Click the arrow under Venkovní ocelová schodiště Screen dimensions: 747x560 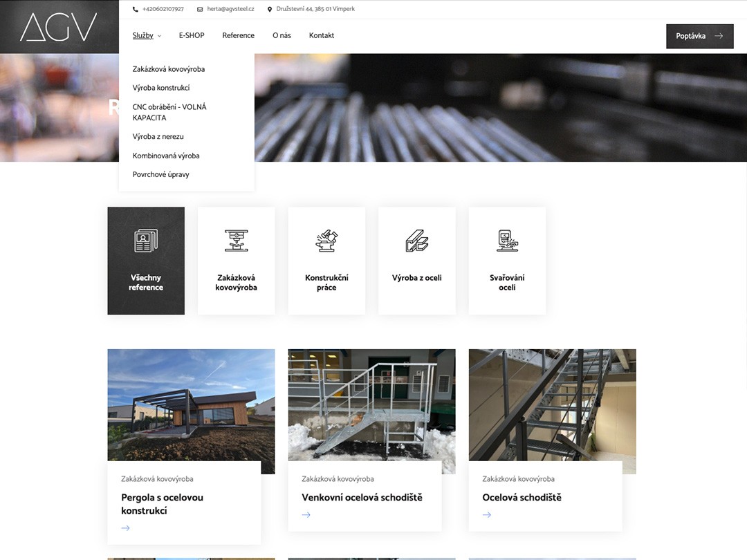coord(306,515)
